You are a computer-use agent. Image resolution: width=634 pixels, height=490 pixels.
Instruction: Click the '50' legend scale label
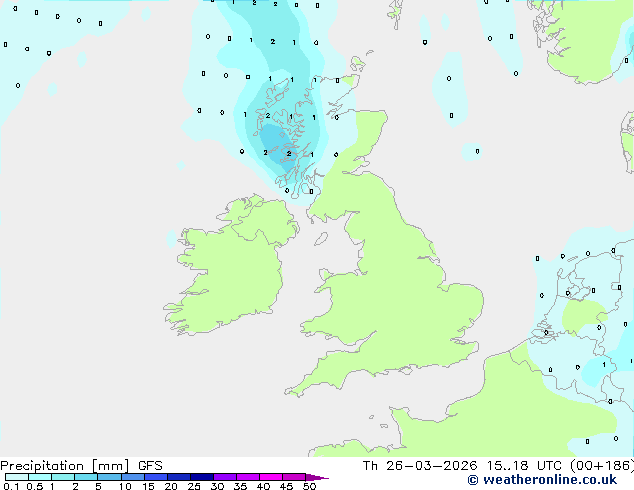point(309,486)
